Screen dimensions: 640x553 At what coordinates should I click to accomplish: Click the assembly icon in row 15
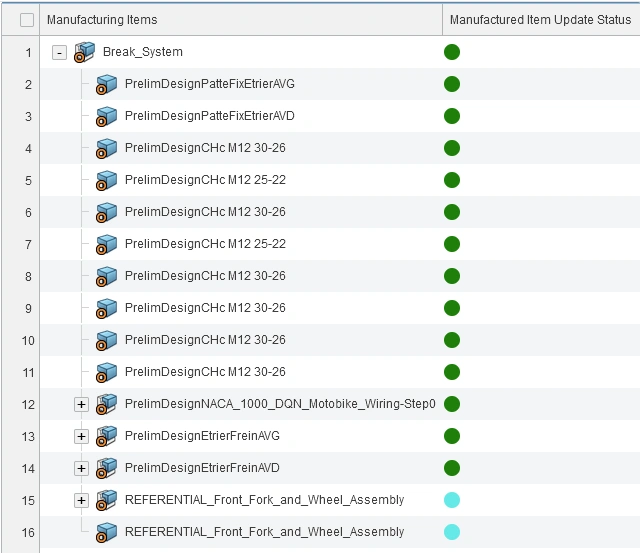(x=106, y=500)
